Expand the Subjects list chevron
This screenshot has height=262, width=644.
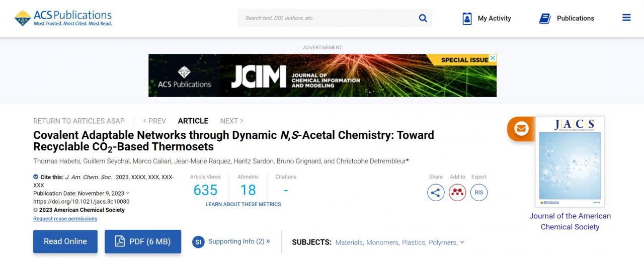point(462,242)
